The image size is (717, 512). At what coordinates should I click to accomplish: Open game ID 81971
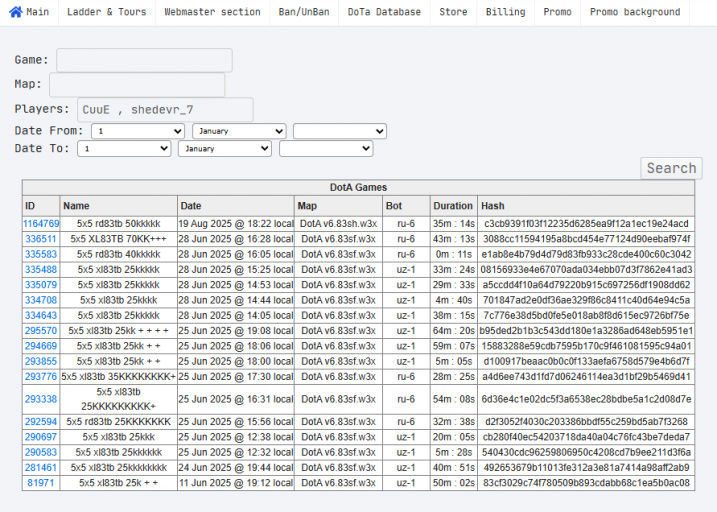tap(41, 483)
